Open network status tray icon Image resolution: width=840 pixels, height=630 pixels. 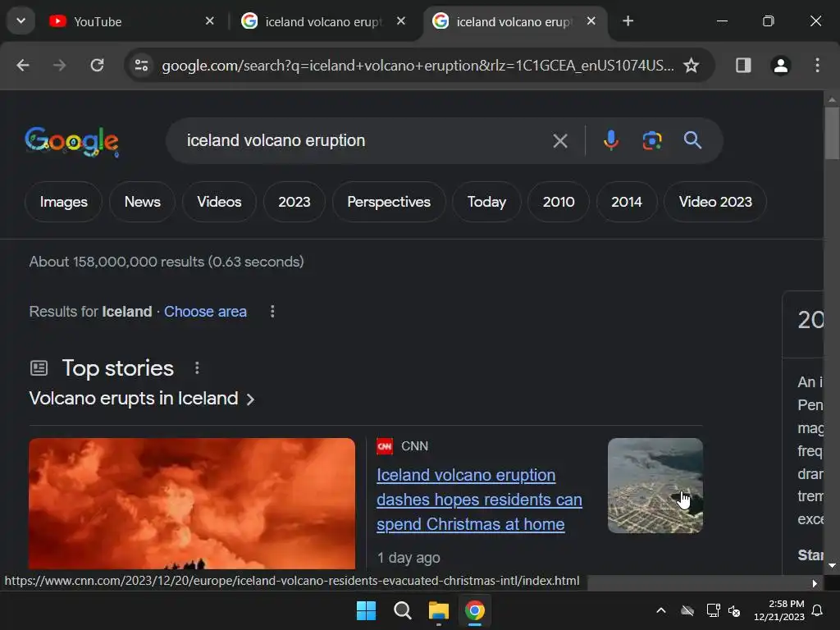tap(713, 610)
